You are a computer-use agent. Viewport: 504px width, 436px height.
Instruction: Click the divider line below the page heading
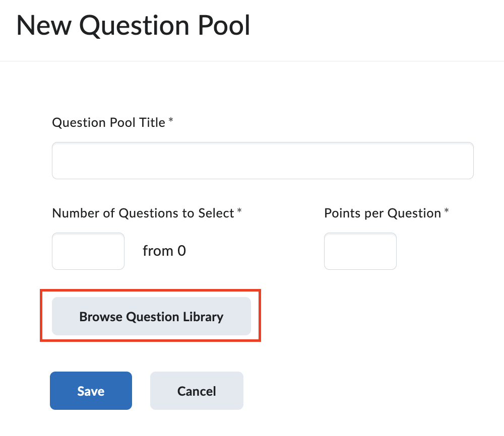coord(252,61)
